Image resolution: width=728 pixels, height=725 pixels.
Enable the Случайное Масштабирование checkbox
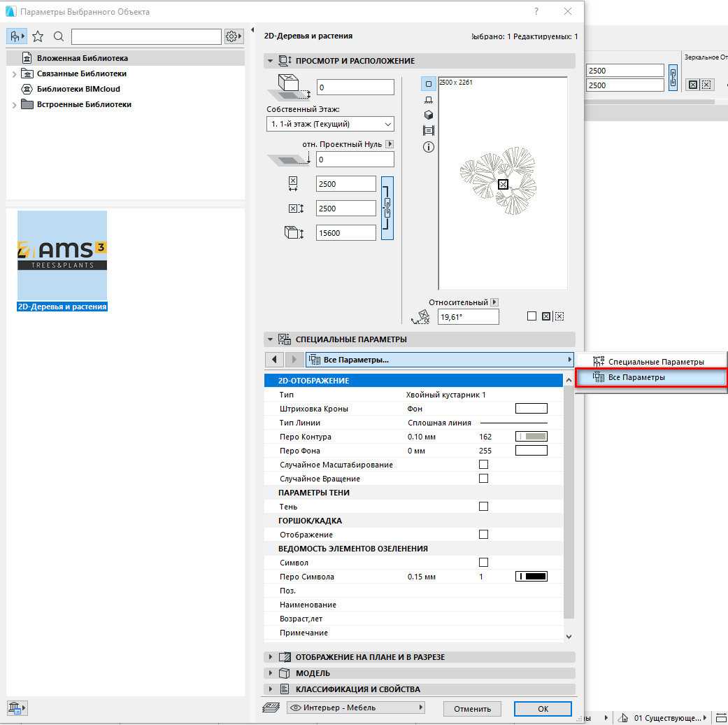click(x=483, y=465)
